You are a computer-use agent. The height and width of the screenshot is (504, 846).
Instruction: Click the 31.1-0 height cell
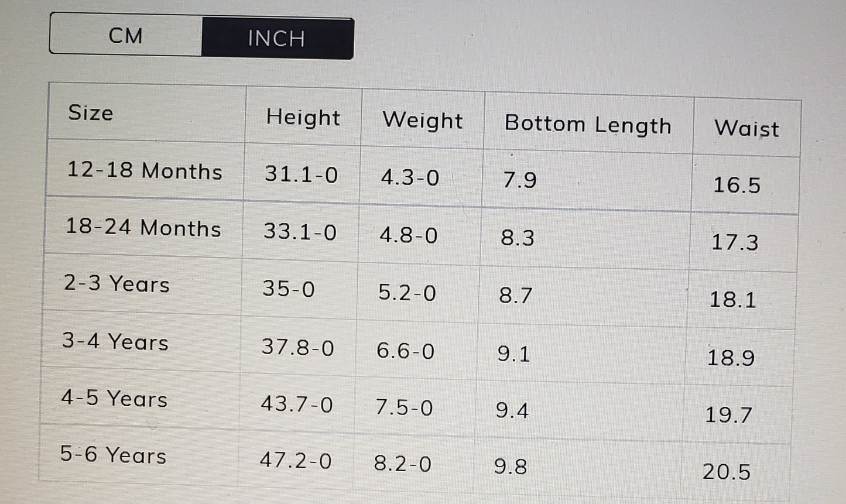tap(301, 174)
